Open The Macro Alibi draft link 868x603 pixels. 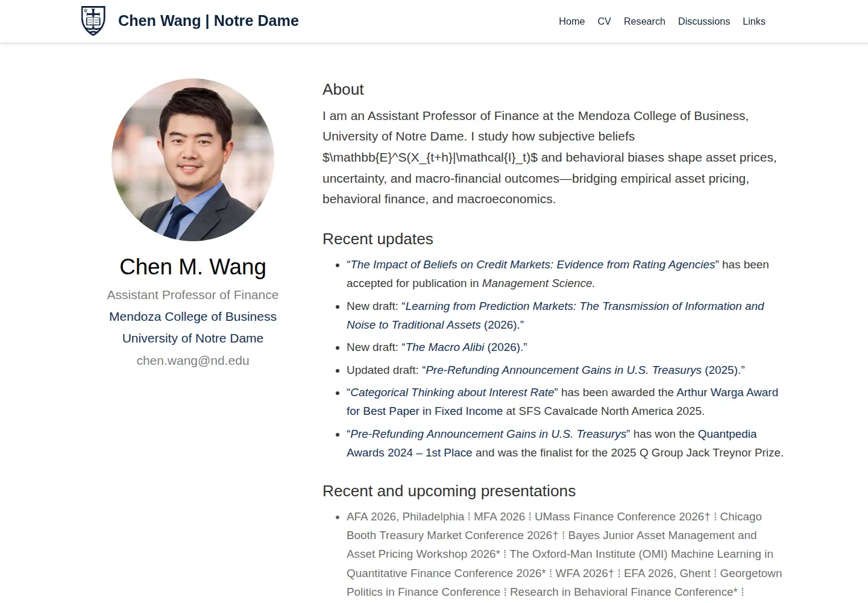point(445,347)
